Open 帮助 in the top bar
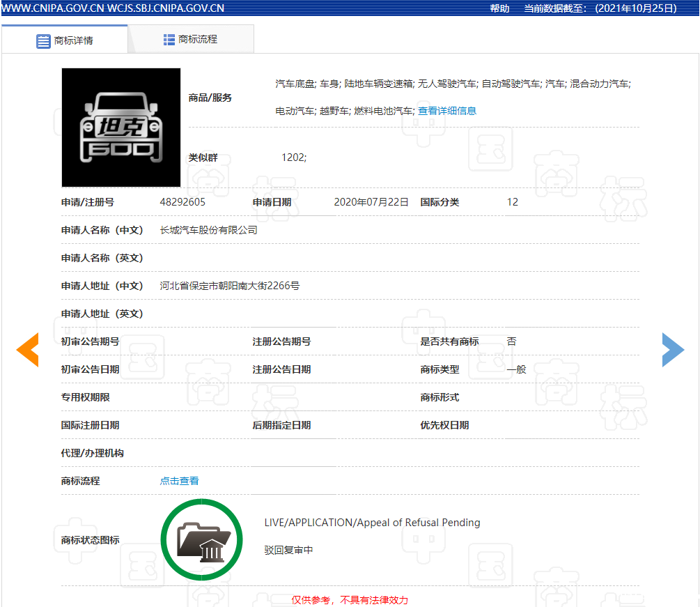 pos(499,8)
